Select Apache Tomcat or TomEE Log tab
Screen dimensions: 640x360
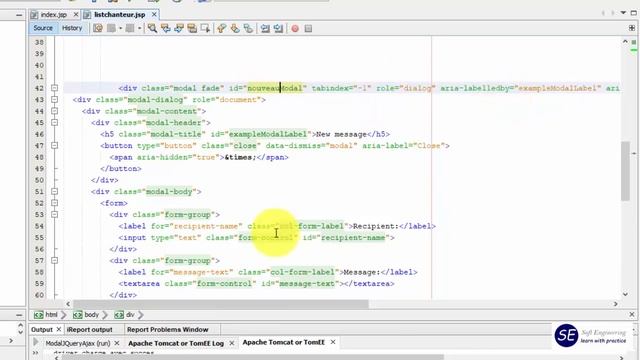[x=176, y=343]
